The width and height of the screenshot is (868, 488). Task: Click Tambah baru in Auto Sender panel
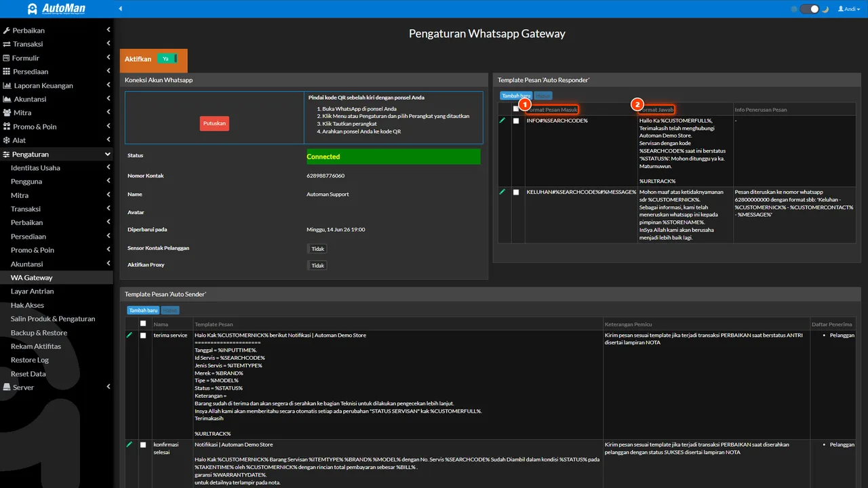tap(143, 310)
